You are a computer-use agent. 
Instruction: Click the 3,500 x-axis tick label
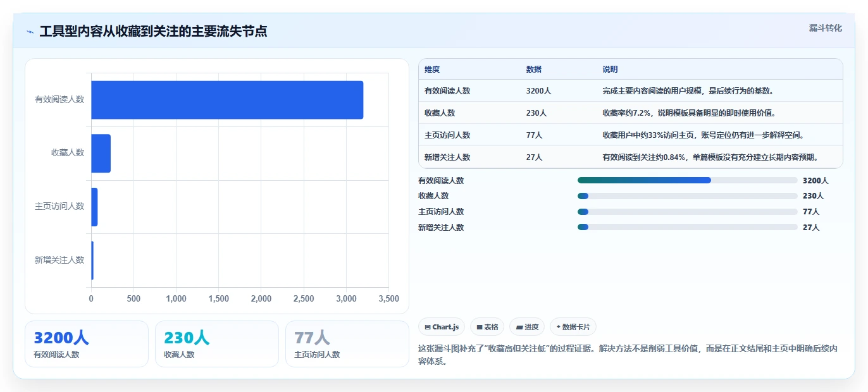coord(388,298)
